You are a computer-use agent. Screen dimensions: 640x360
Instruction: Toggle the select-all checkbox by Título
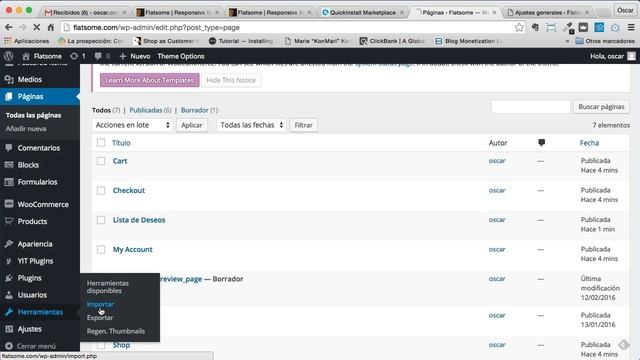point(101,143)
